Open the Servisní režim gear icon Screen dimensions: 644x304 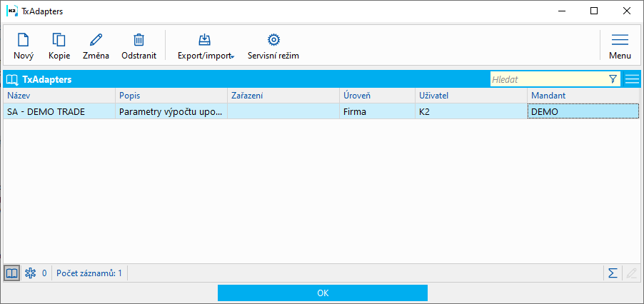[273, 41]
